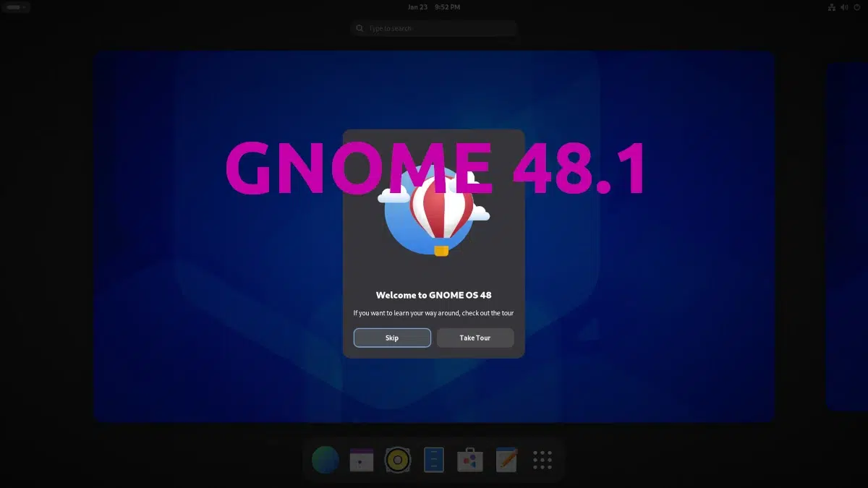Click the Welcome to GNOME OS 48 heading

coord(434,295)
